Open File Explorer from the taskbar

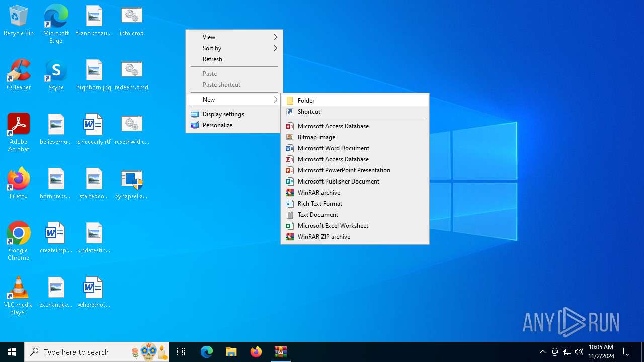(231, 352)
